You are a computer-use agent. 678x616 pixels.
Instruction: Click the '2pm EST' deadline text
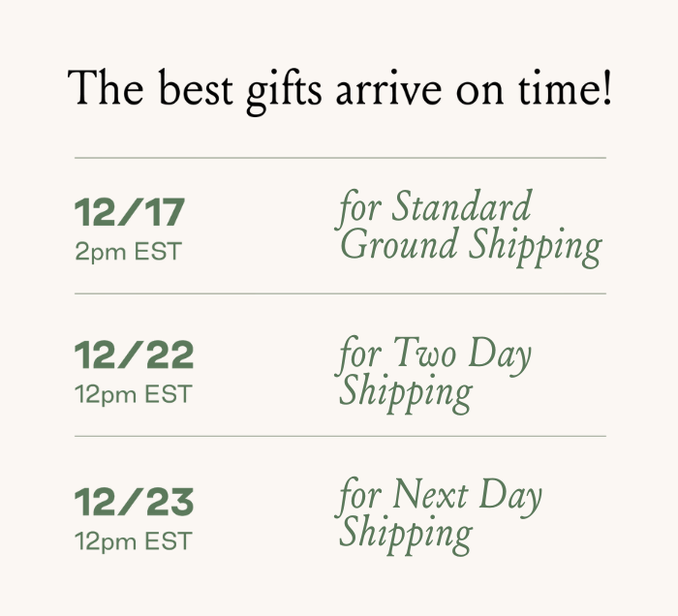tap(128, 252)
